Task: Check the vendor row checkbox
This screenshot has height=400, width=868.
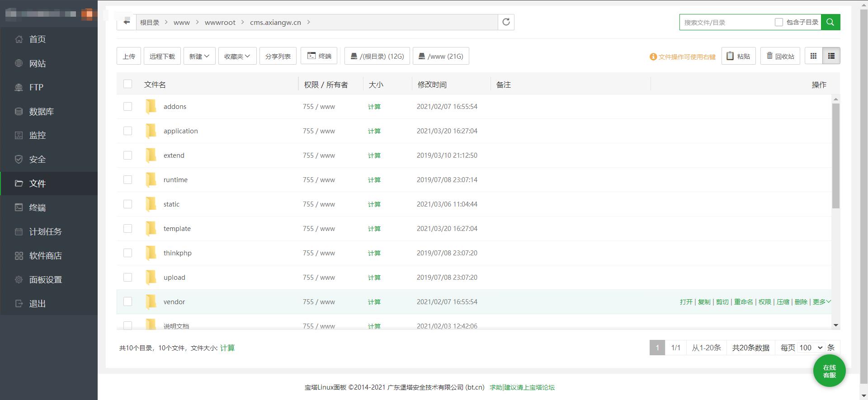Action: [128, 302]
